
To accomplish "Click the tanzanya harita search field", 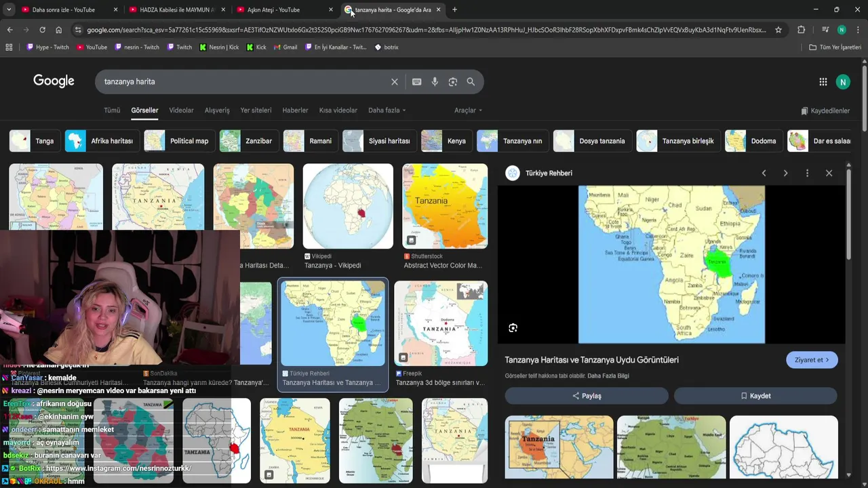I will [x=244, y=81].
